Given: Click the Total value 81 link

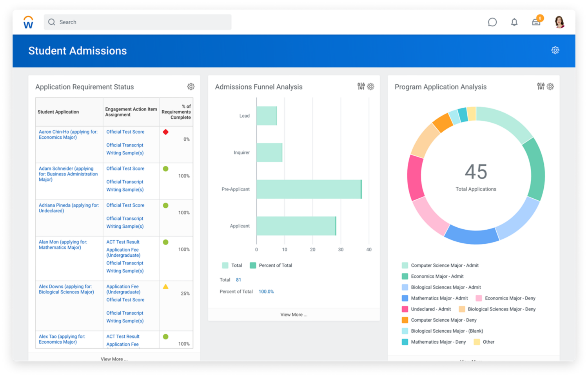Looking at the screenshot, I should [x=238, y=280].
